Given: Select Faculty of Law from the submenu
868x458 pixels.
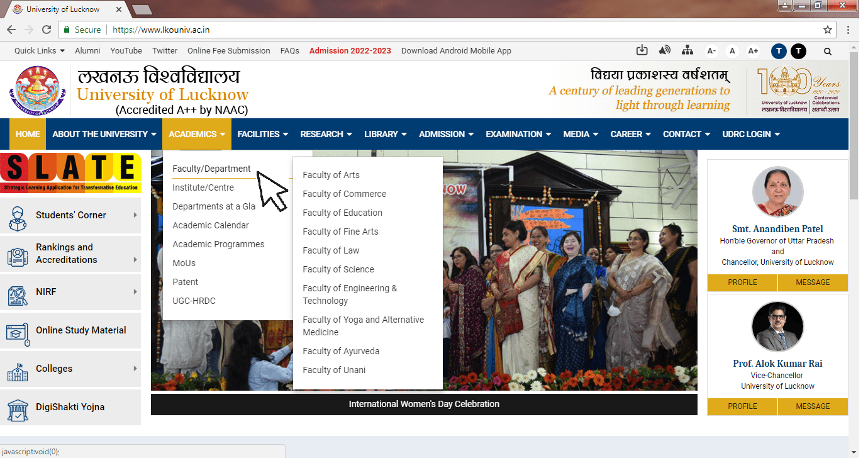Looking at the screenshot, I should pyautogui.click(x=331, y=250).
